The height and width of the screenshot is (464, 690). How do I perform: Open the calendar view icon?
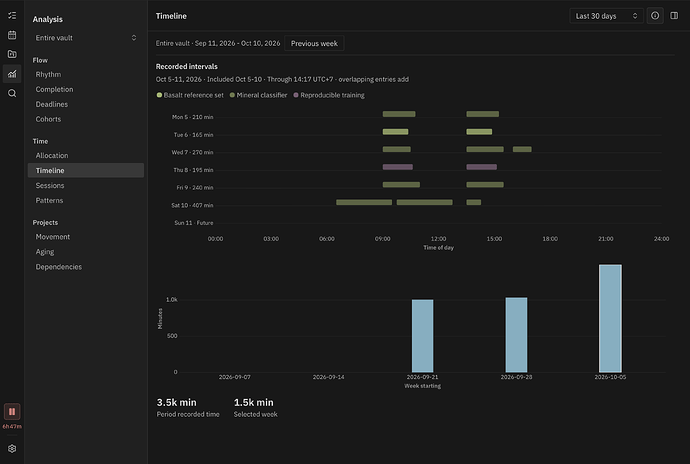pyautogui.click(x=12, y=35)
